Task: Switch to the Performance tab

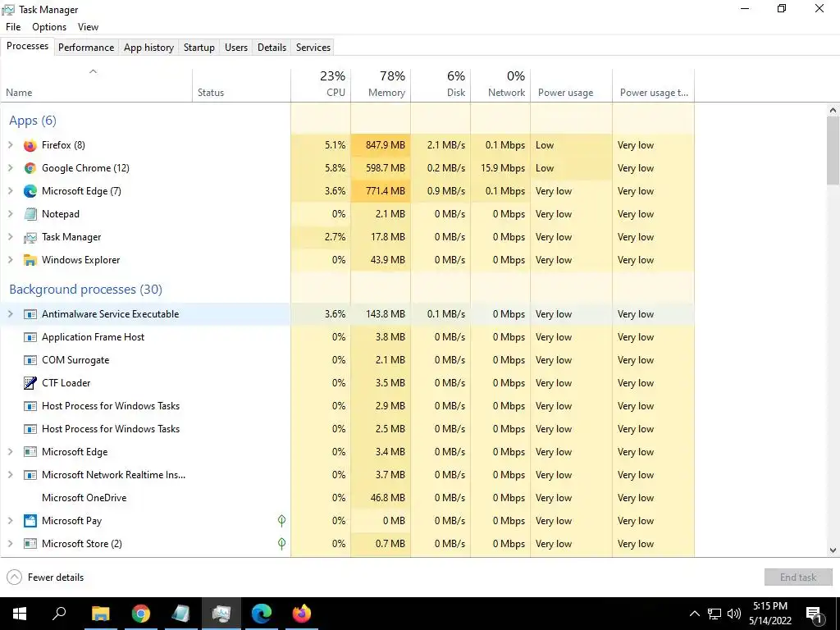Action: [x=86, y=47]
